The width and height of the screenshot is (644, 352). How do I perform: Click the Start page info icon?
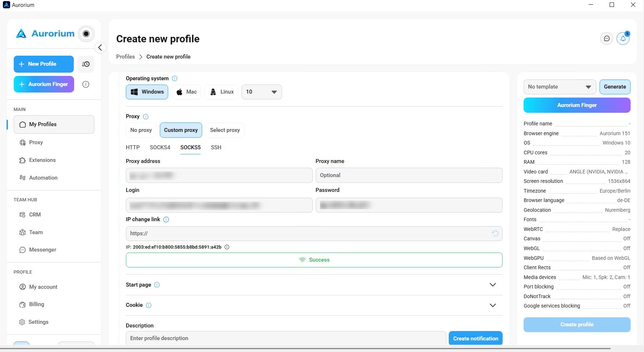(x=157, y=285)
